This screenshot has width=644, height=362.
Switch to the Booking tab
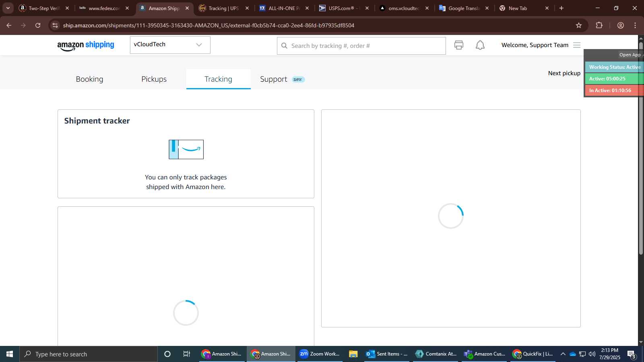click(x=89, y=79)
